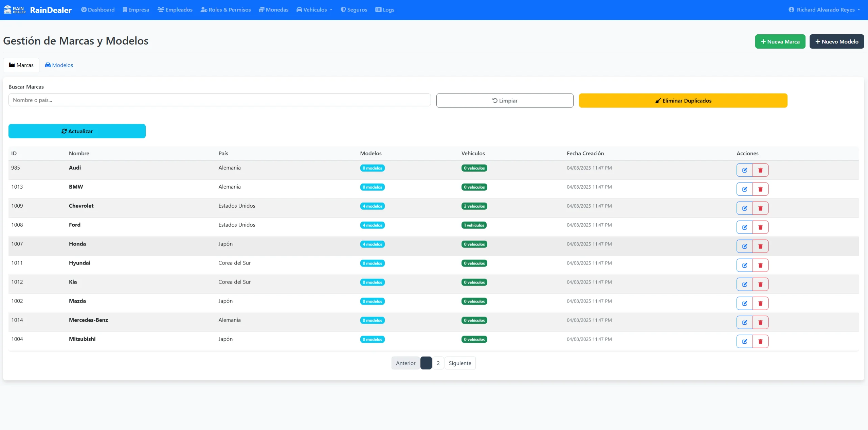
Task: Refresh the list with Actualizar
Action: tap(77, 131)
